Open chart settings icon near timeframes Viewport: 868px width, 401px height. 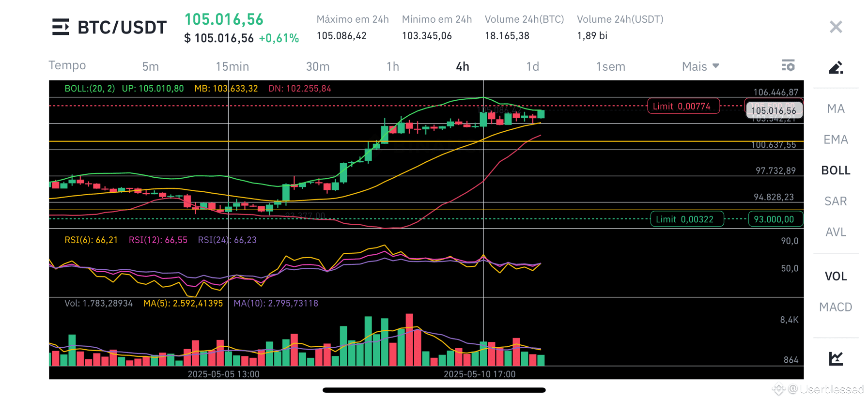tap(788, 65)
